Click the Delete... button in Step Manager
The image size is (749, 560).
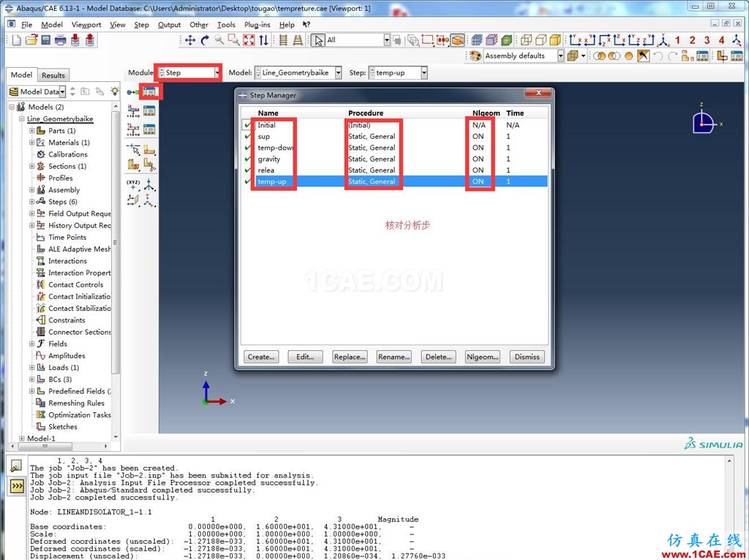point(439,357)
